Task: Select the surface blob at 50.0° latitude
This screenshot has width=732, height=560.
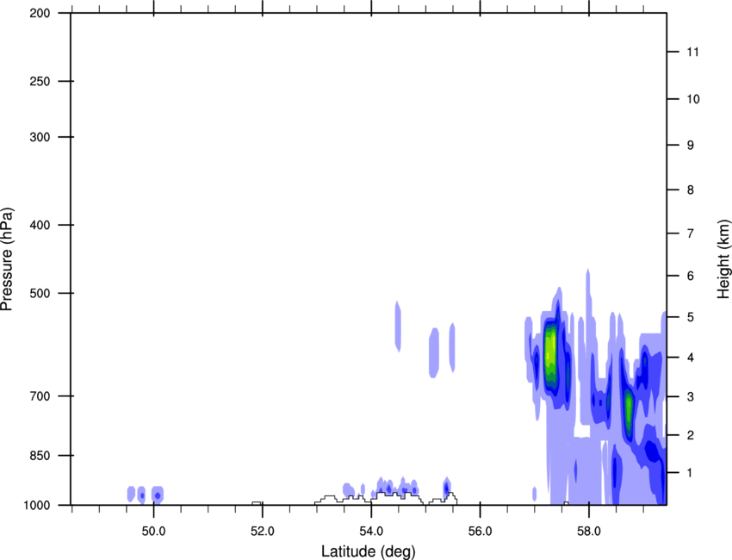Action: [158, 495]
